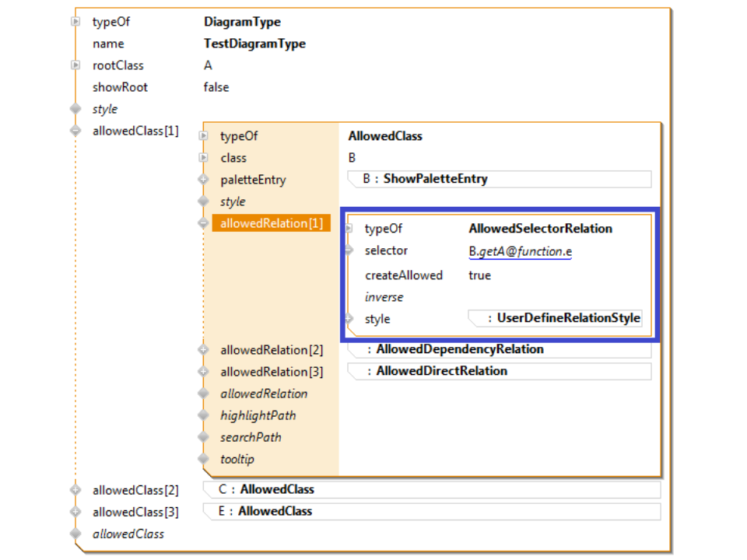This screenshot has height=560, width=747.
Task: Click the TestDiagramType name field
Action: click(x=254, y=44)
